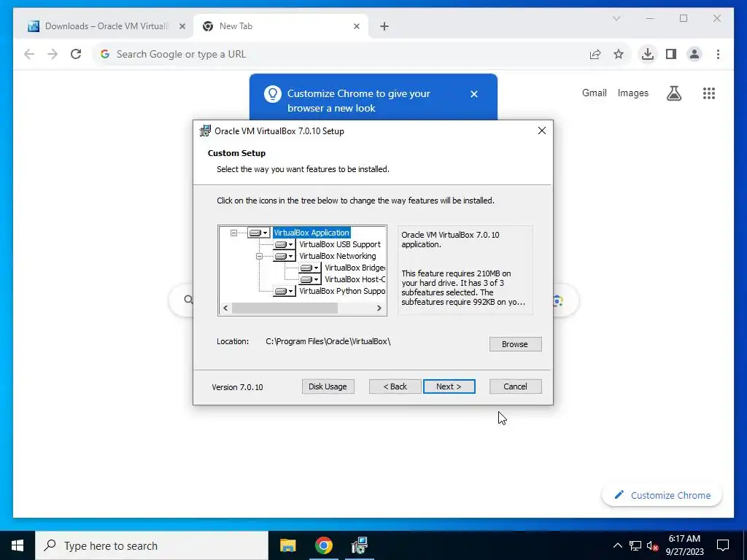This screenshot has width=747, height=560.
Task: Open network status tray icon
Action: (635, 545)
